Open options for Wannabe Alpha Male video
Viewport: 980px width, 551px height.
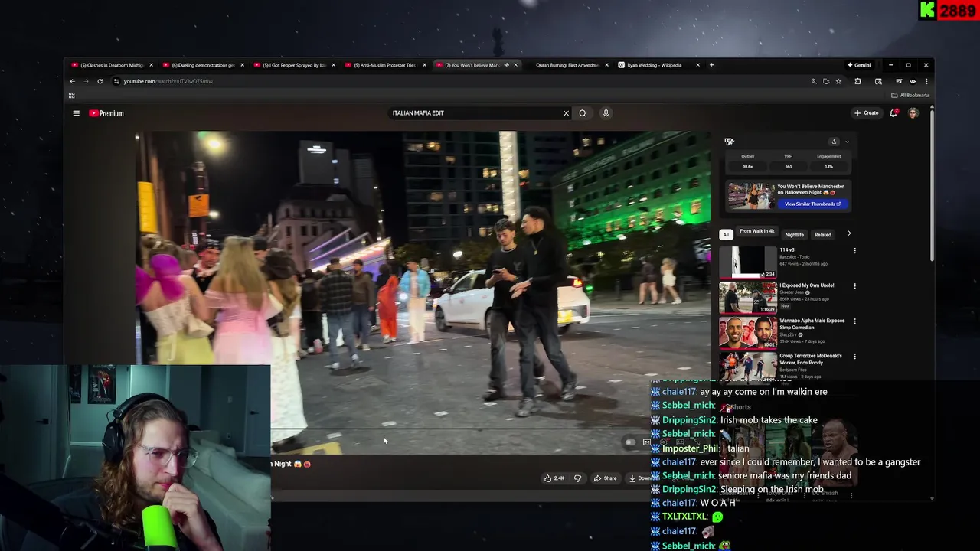point(855,321)
